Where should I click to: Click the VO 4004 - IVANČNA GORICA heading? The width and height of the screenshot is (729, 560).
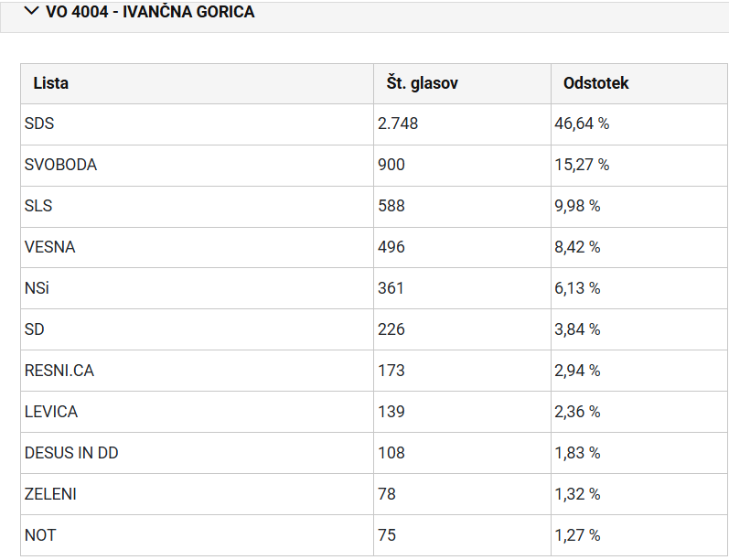point(150,12)
